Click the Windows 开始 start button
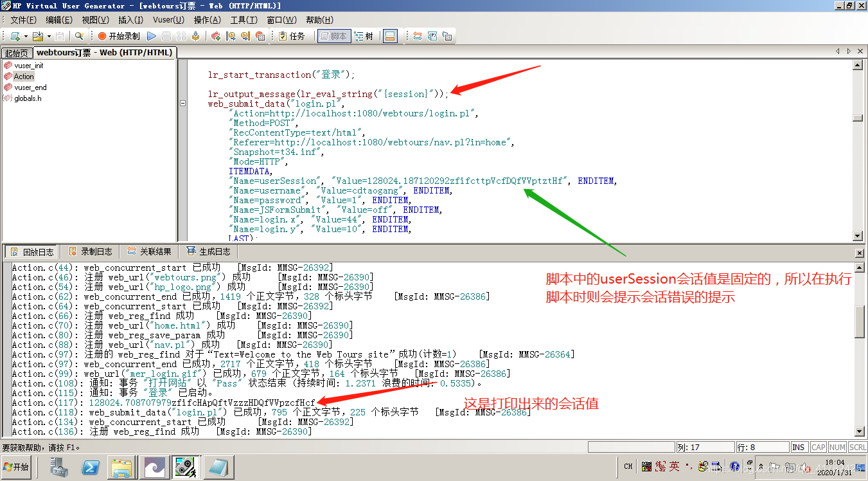The height and width of the screenshot is (481, 868). (x=17, y=467)
